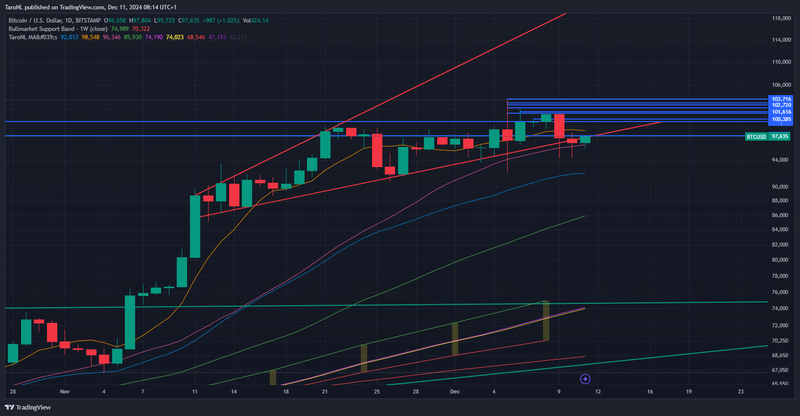Click the low price value 95,725
The width and height of the screenshot is (800, 416).
click(x=165, y=20)
